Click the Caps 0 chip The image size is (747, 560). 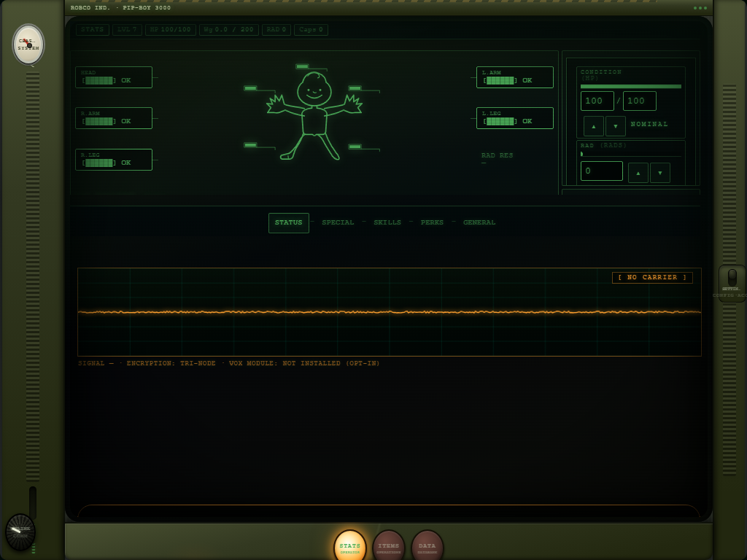[x=311, y=29]
